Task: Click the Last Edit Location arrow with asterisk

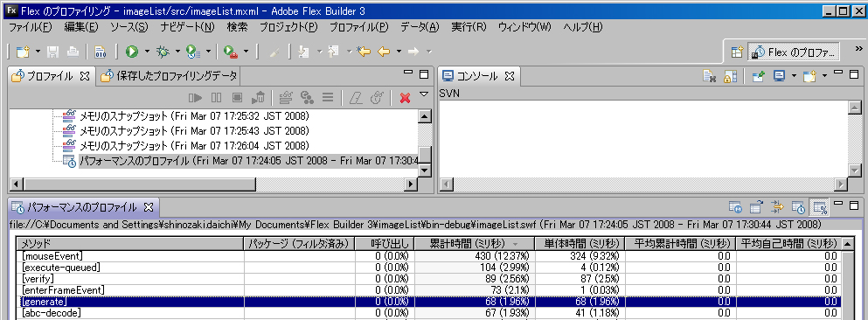Action: point(363,52)
